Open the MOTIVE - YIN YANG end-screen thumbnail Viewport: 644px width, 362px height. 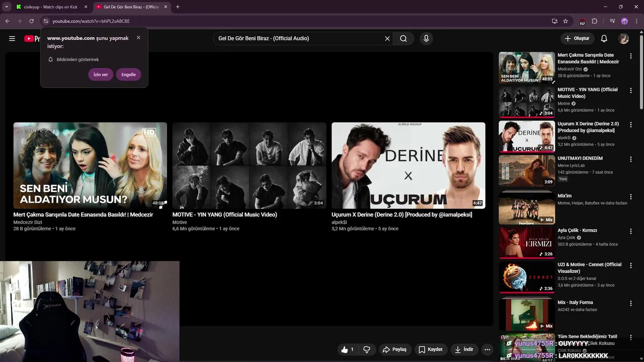click(249, 165)
